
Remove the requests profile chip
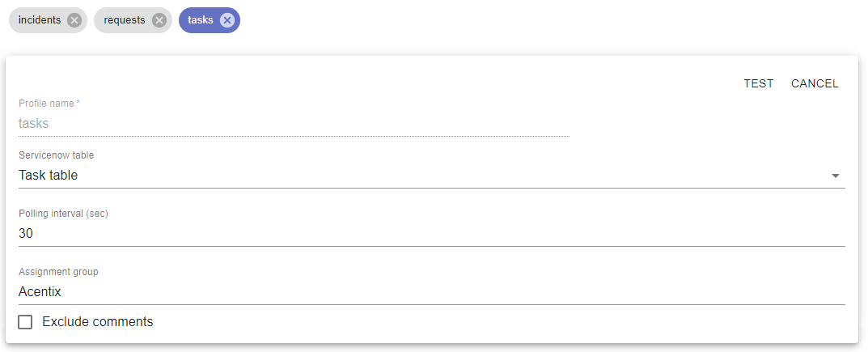(x=159, y=20)
